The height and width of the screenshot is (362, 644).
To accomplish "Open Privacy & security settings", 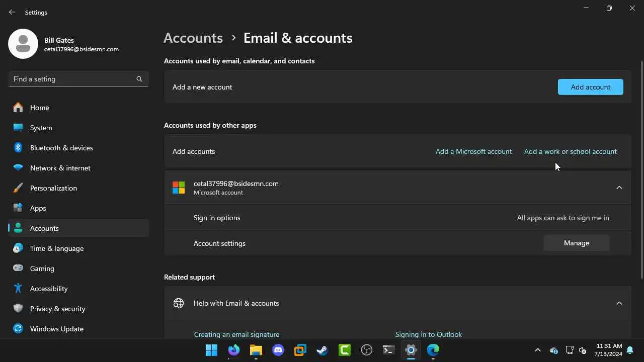I will pos(78,309).
